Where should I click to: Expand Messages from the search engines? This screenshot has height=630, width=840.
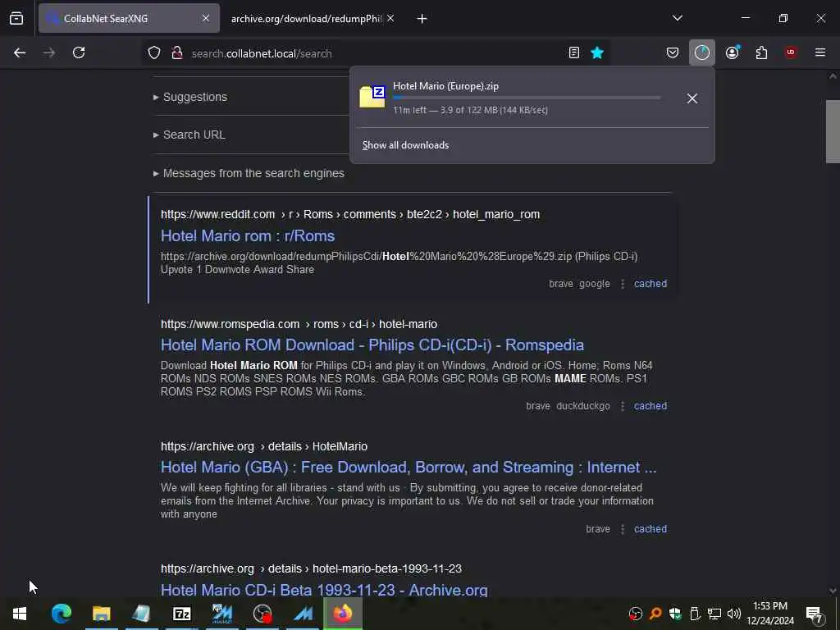pyautogui.click(x=249, y=174)
